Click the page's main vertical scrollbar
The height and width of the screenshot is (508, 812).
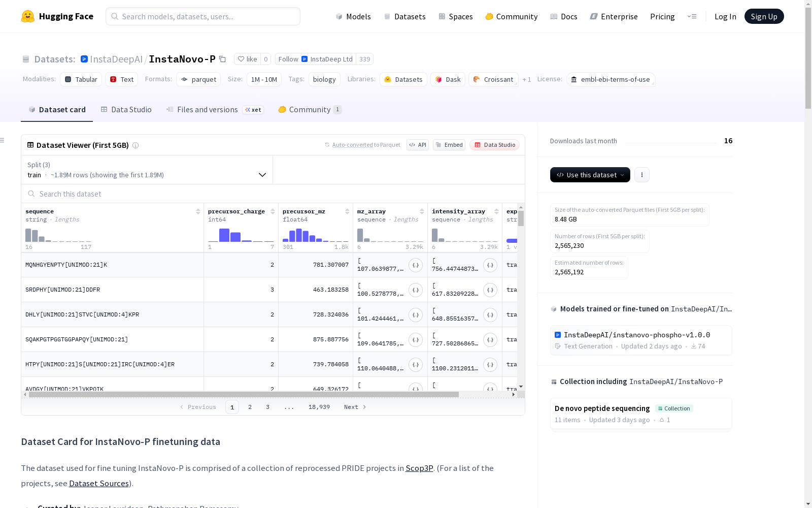tap(808, 58)
